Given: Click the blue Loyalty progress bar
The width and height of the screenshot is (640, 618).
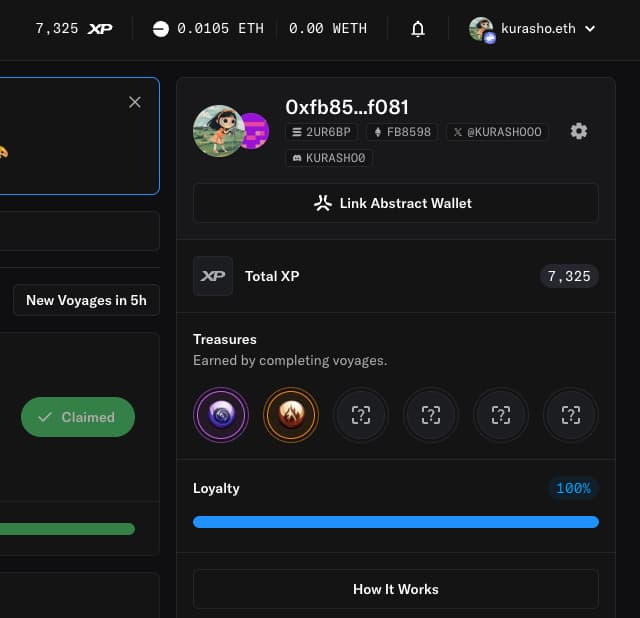Looking at the screenshot, I should (x=396, y=521).
